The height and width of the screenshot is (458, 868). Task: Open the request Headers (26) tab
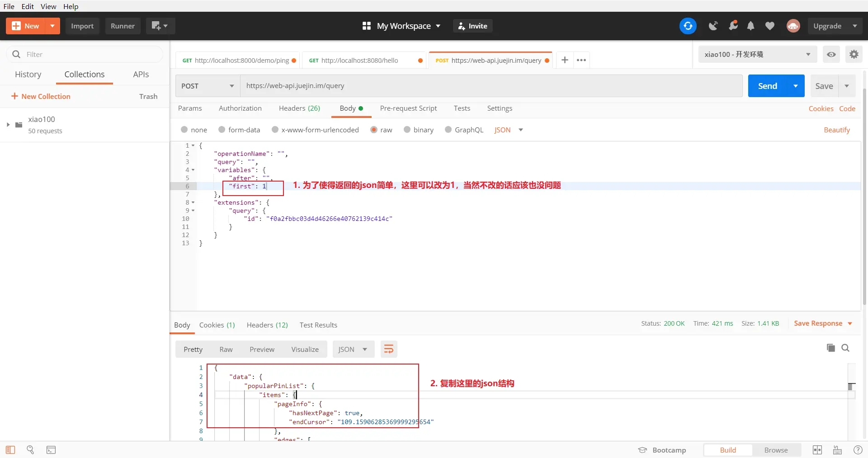coord(299,108)
